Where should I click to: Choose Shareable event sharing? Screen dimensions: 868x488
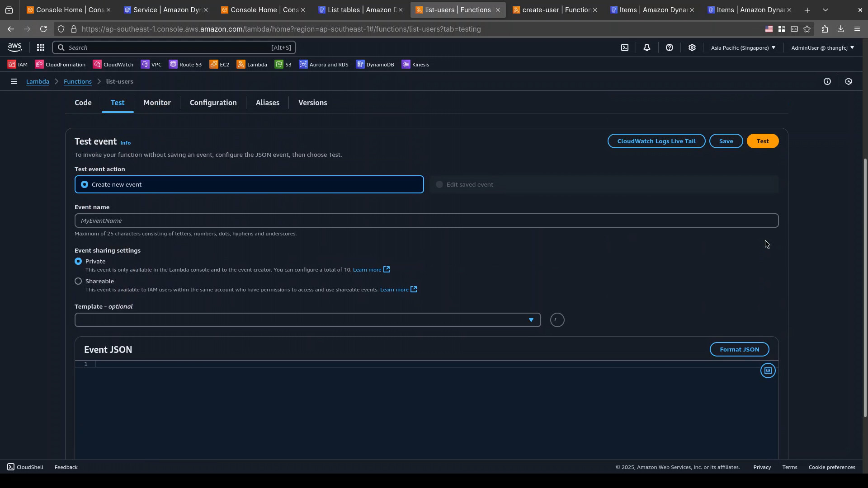[78, 282]
